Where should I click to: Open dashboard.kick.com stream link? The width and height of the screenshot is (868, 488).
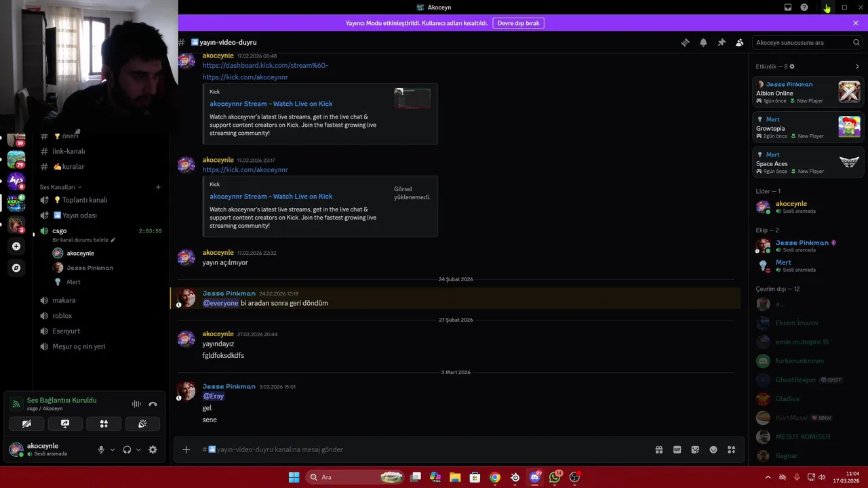click(265, 66)
